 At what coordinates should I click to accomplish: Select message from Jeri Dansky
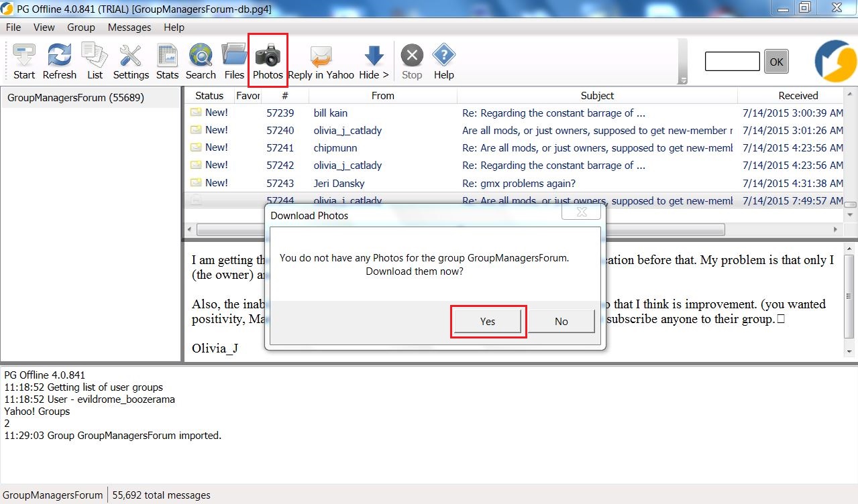pyautogui.click(x=514, y=183)
